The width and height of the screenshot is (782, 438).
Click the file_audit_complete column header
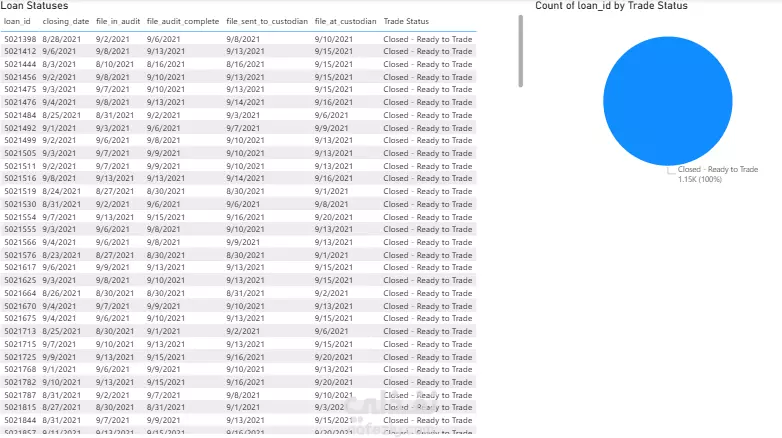click(x=183, y=21)
